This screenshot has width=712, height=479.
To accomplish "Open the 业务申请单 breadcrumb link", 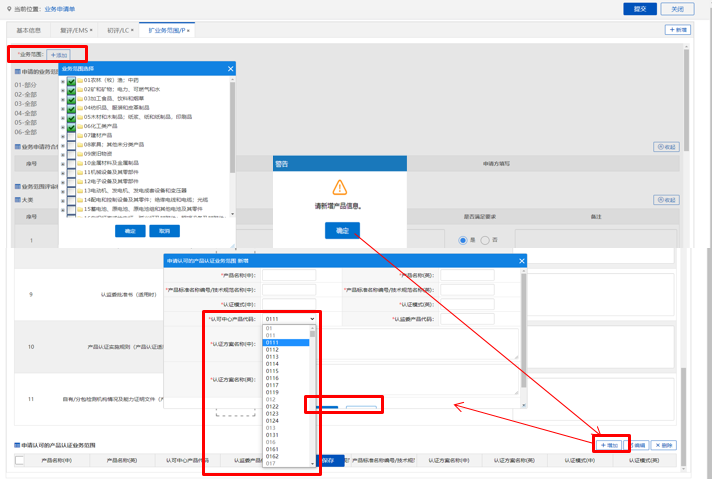I will click(x=60, y=9).
